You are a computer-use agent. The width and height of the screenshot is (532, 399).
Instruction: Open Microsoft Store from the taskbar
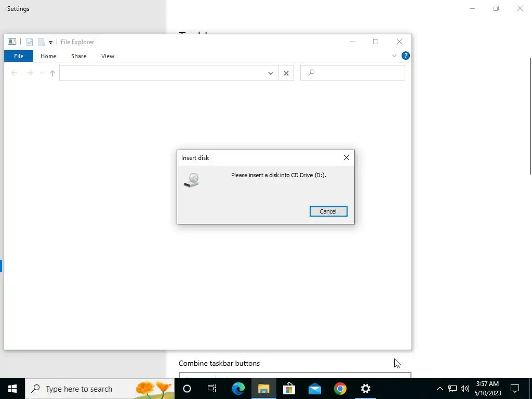289,389
